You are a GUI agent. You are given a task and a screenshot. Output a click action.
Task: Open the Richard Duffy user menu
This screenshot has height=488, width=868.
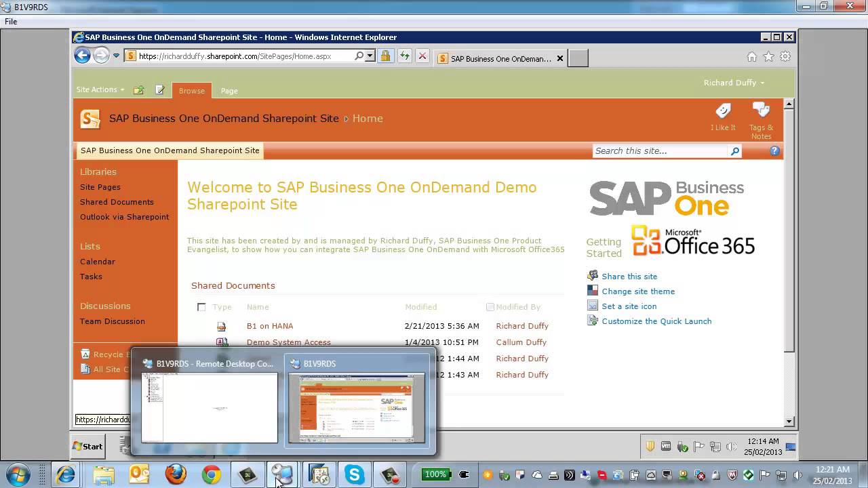click(734, 83)
